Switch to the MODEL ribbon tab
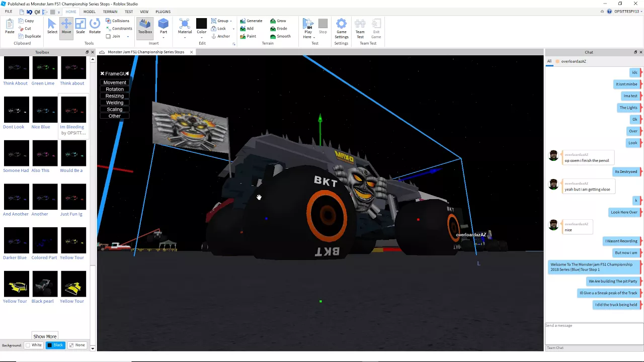This screenshot has width=644, height=362. click(90, 12)
